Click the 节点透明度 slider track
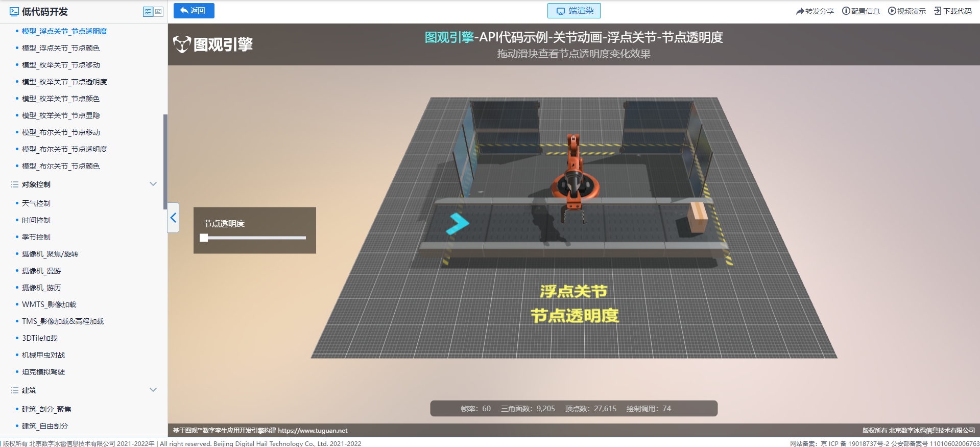This screenshot has height=447, width=980. (x=255, y=238)
